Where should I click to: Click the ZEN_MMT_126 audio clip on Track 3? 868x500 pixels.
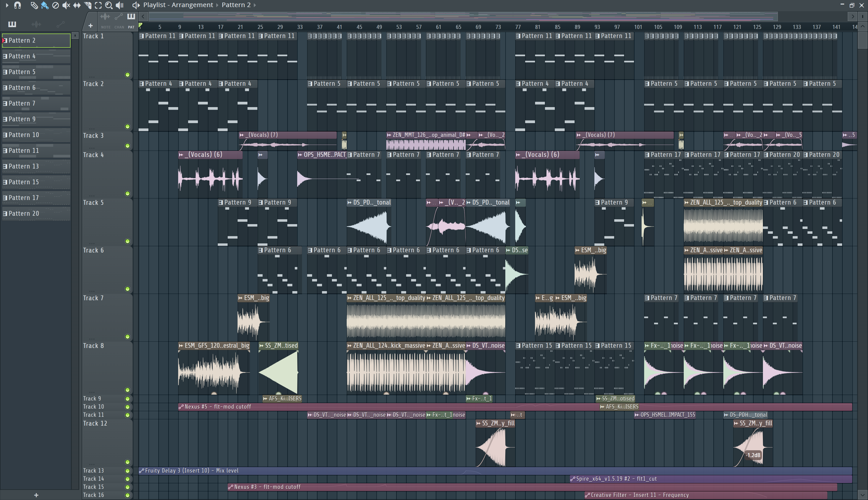[x=426, y=141]
